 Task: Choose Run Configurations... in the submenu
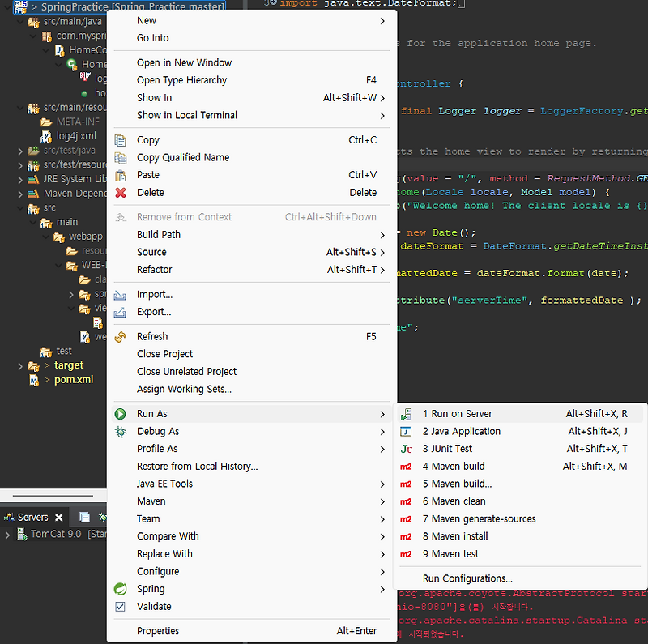pyautogui.click(x=519, y=578)
